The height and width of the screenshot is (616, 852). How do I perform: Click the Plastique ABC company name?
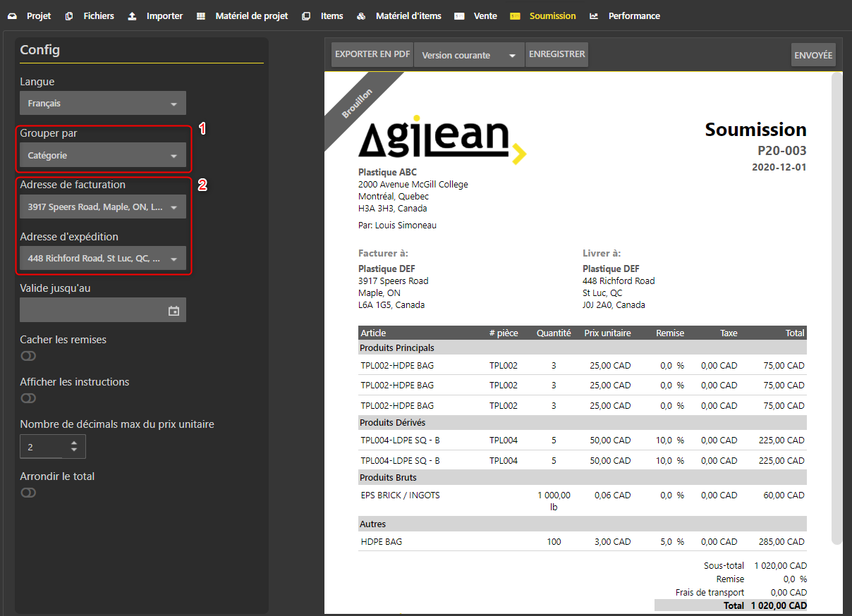387,172
